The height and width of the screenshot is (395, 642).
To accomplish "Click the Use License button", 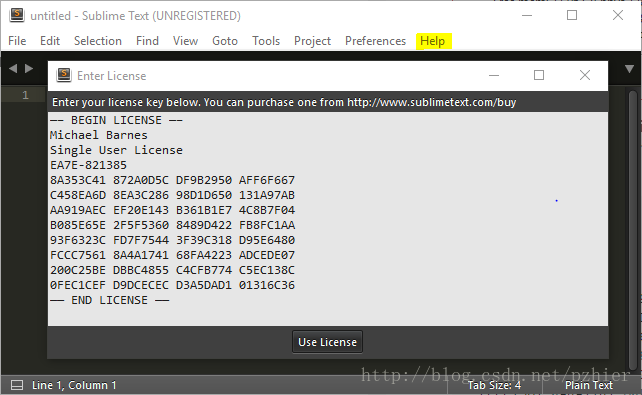I will coord(328,342).
